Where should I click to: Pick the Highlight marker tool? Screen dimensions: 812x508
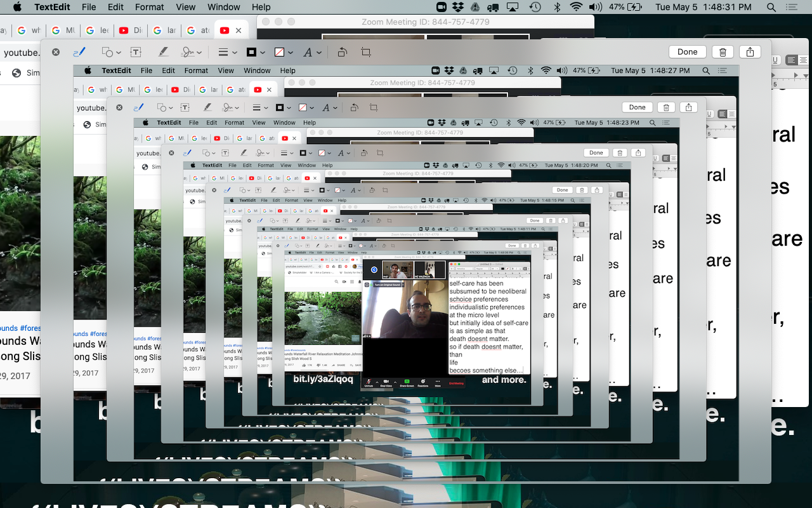point(163,51)
